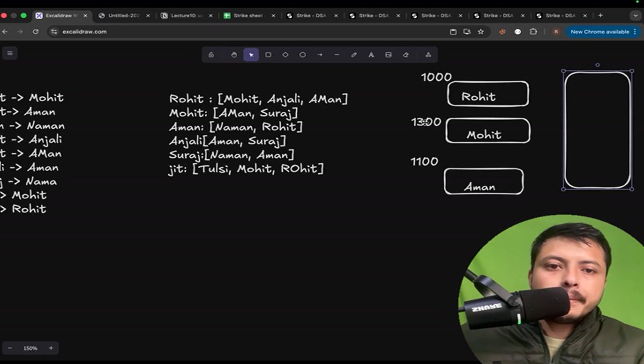Toggle the keep-tool-active lock icon
Screen dimensions: 644x364
(x=211, y=55)
